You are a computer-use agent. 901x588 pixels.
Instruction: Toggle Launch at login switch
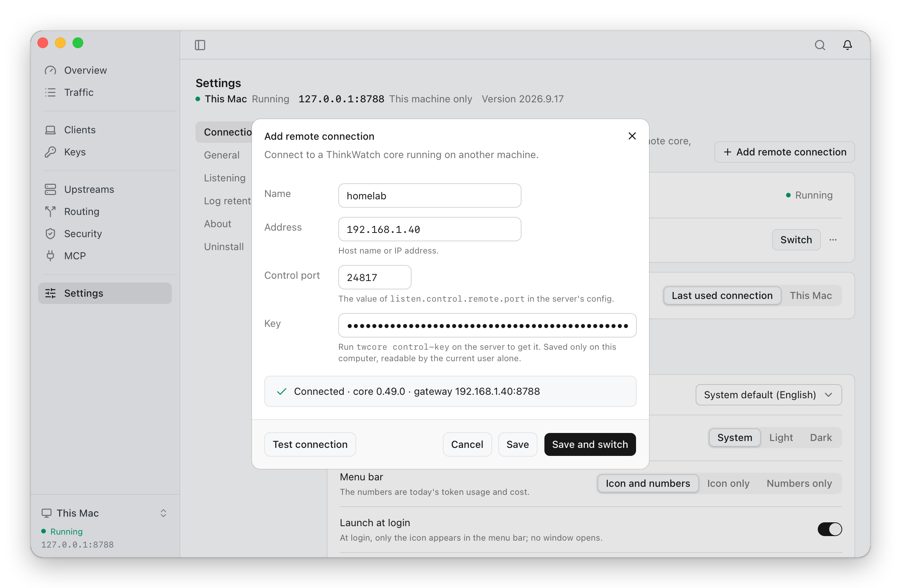(x=830, y=529)
